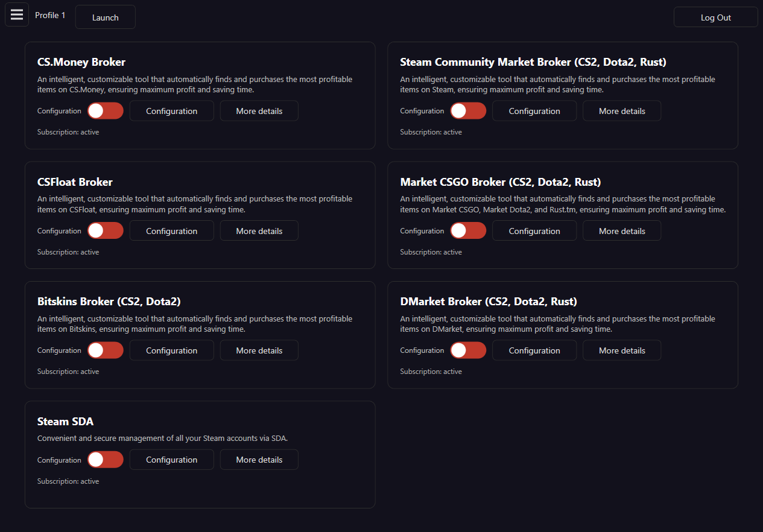Open Configuration for Market CSGO Broker

click(x=534, y=231)
